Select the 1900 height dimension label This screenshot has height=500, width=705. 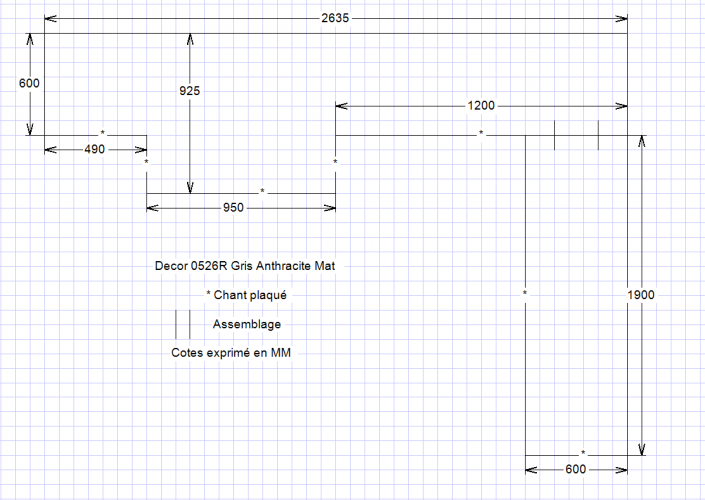(x=641, y=295)
